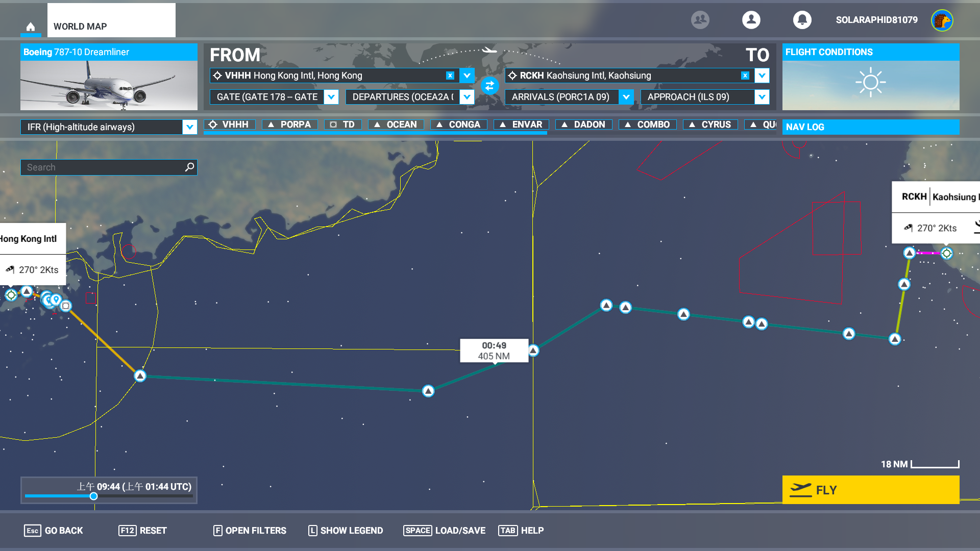Select the CONGA waypoint in route bar
980x551 pixels.
[x=458, y=124]
